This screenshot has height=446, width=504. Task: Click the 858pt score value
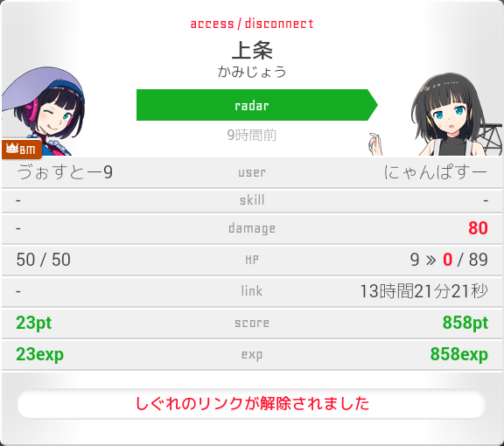(465, 323)
